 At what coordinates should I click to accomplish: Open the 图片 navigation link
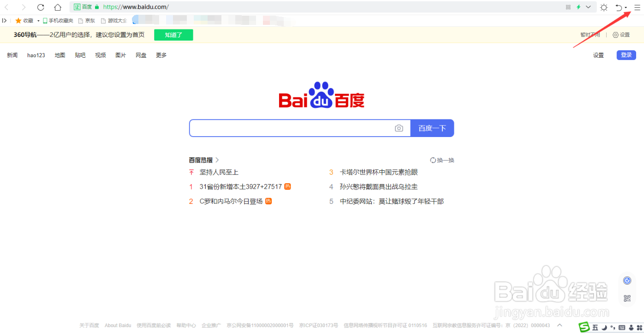[121, 55]
